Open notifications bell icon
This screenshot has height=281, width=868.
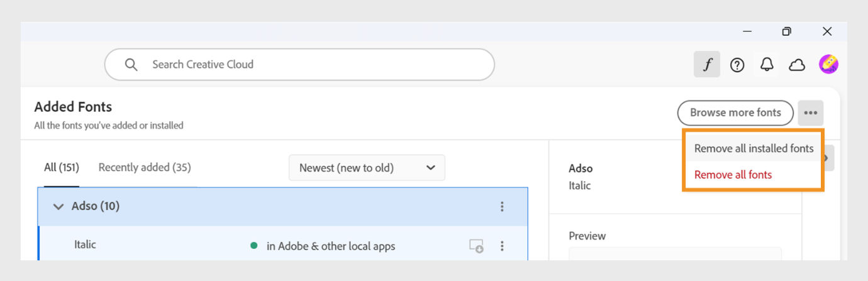point(767,65)
